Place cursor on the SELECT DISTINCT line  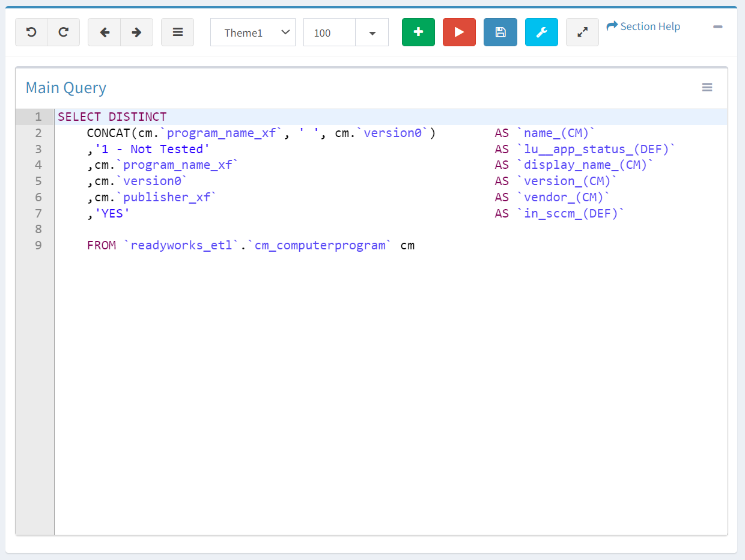coord(112,117)
